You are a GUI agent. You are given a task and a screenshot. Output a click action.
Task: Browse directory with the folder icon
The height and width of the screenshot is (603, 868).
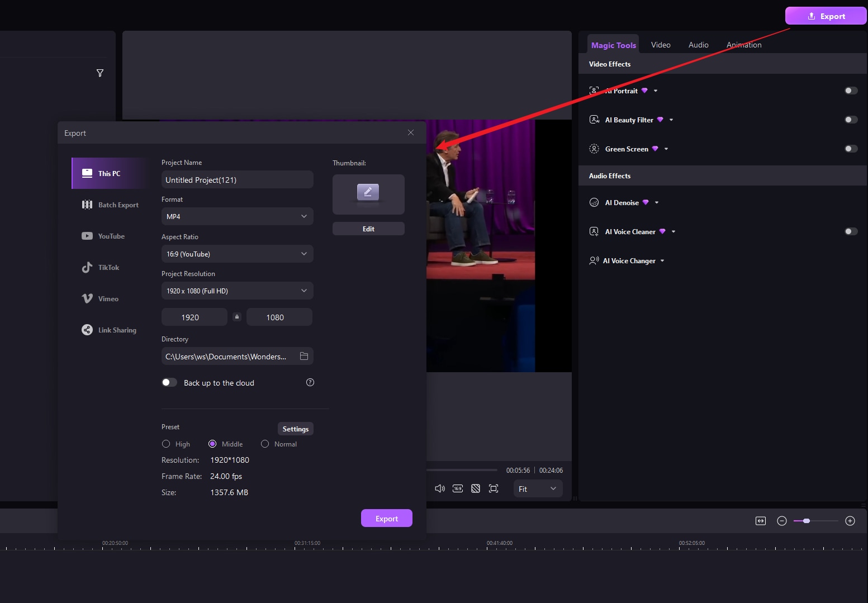[304, 357]
